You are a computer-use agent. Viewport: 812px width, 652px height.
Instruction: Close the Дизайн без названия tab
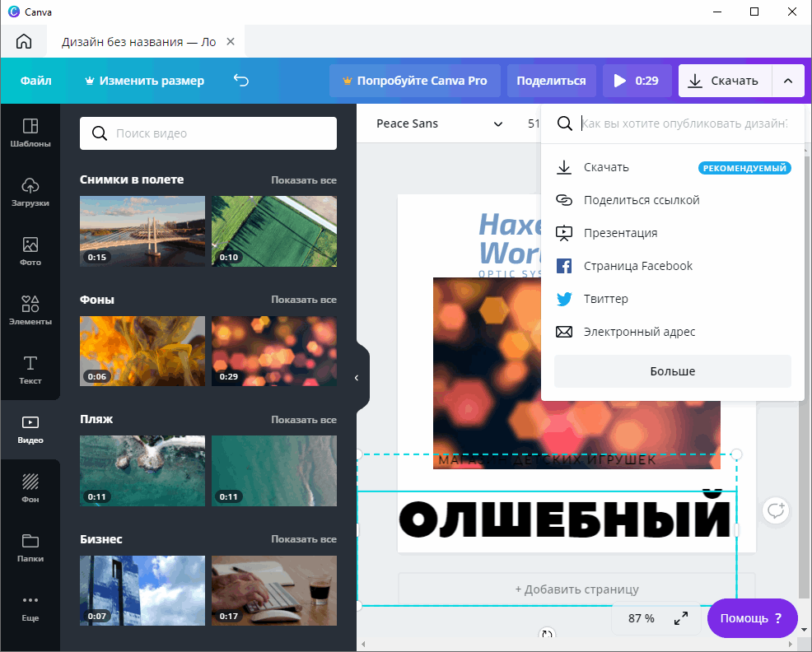tap(231, 41)
